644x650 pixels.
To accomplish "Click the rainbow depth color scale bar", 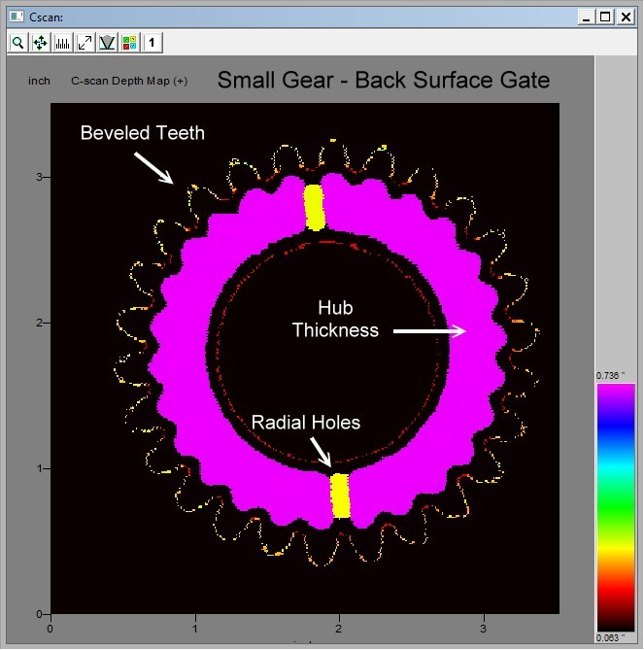I will (616, 507).
